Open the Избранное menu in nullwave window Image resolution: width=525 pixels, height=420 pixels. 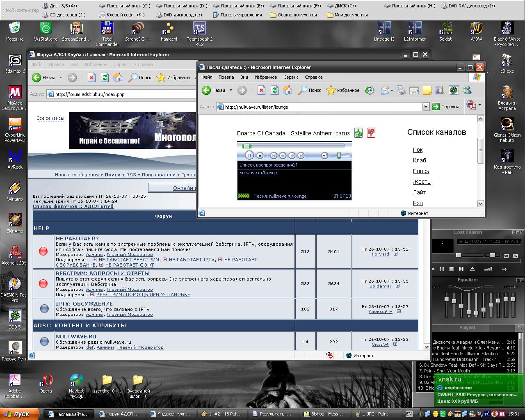pyautogui.click(x=265, y=77)
